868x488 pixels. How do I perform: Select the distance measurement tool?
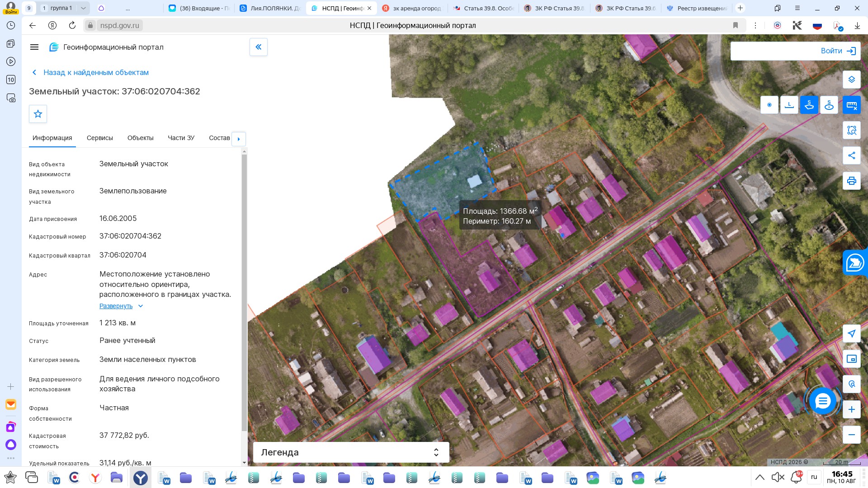(x=789, y=105)
